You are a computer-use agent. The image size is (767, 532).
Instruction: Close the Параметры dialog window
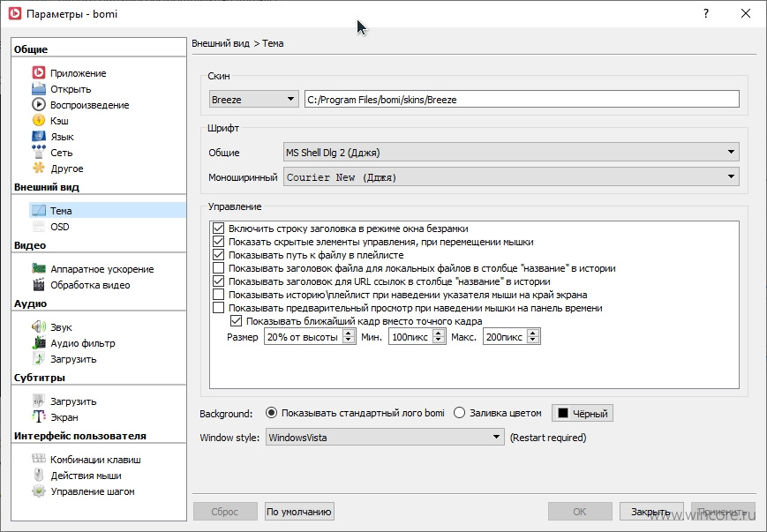746,13
